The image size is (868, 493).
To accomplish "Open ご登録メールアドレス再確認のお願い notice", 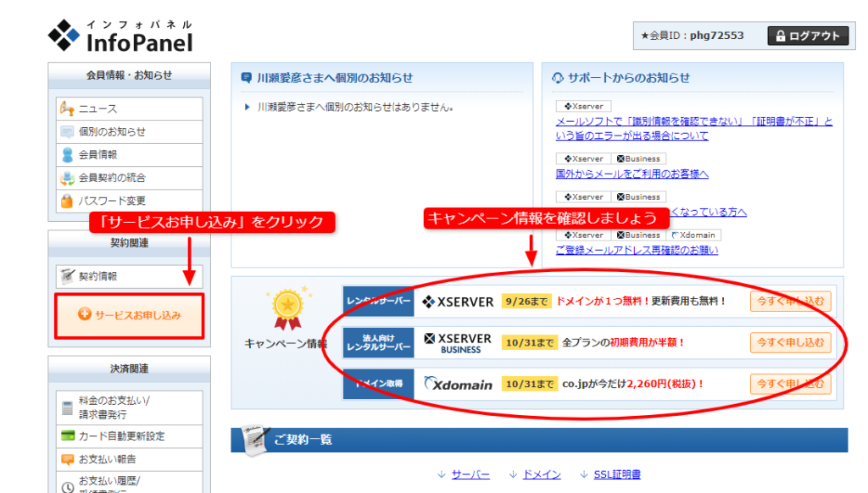I will click(x=637, y=250).
